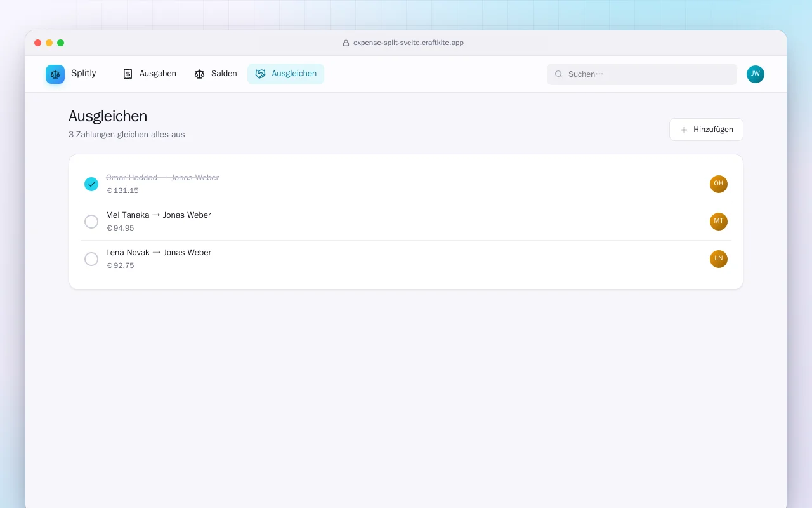Click the Splitly brand name link
This screenshot has height=508, width=812.
[x=84, y=74]
